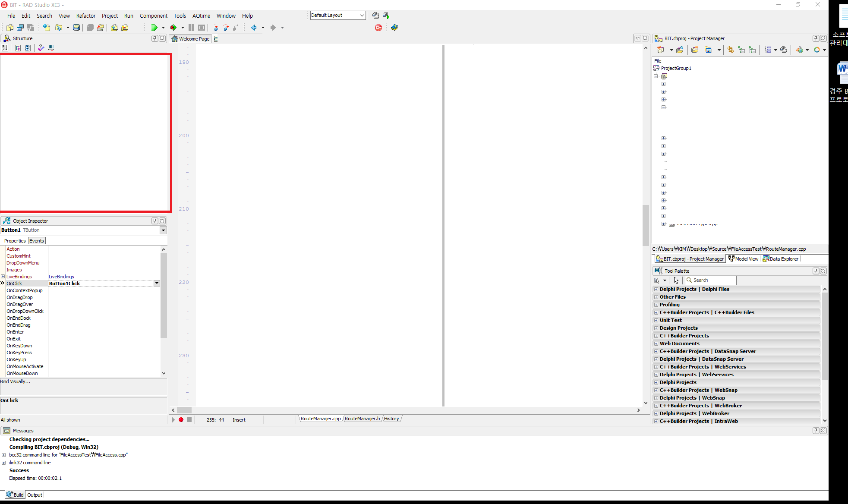Click the Pause program icon
Image resolution: width=848 pixels, height=504 pixels.
191,28
